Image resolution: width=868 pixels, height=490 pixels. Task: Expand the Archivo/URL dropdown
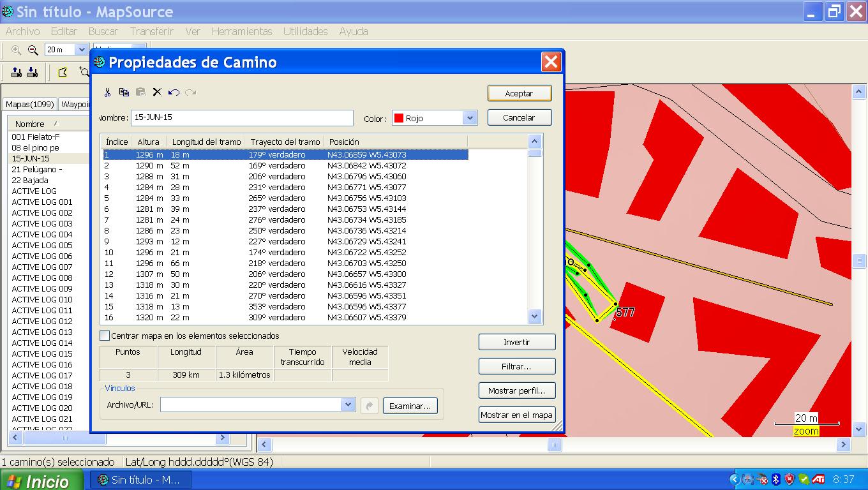coord(348,405)
